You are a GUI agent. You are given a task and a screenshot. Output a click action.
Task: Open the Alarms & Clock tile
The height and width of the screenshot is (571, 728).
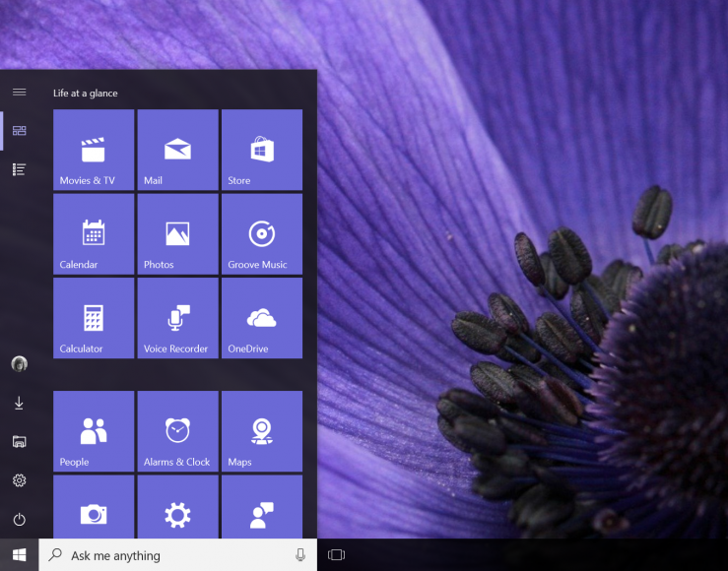[177, 431]
